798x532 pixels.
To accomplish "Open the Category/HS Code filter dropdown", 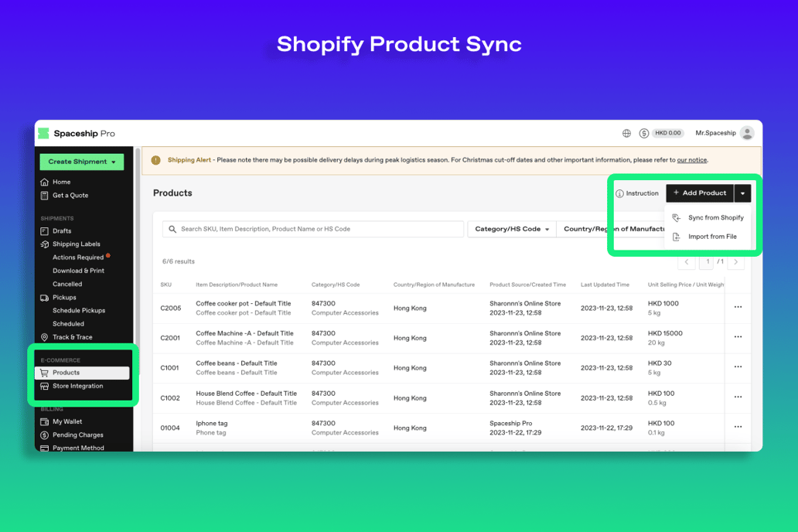I will point(511,229).
